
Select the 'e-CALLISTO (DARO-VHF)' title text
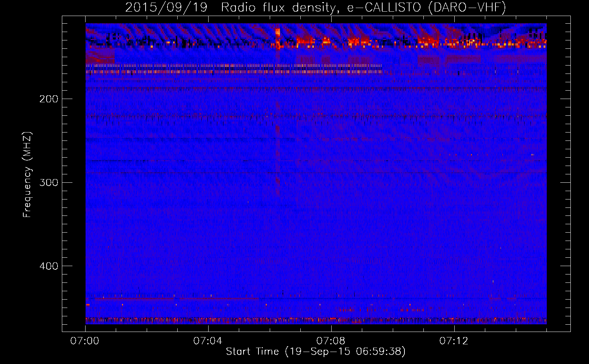(x=427, y=7)
